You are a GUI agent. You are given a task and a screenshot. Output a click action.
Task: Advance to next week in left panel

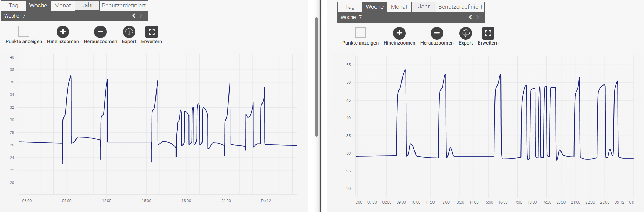pyautogui.click(x=141, y=16)
